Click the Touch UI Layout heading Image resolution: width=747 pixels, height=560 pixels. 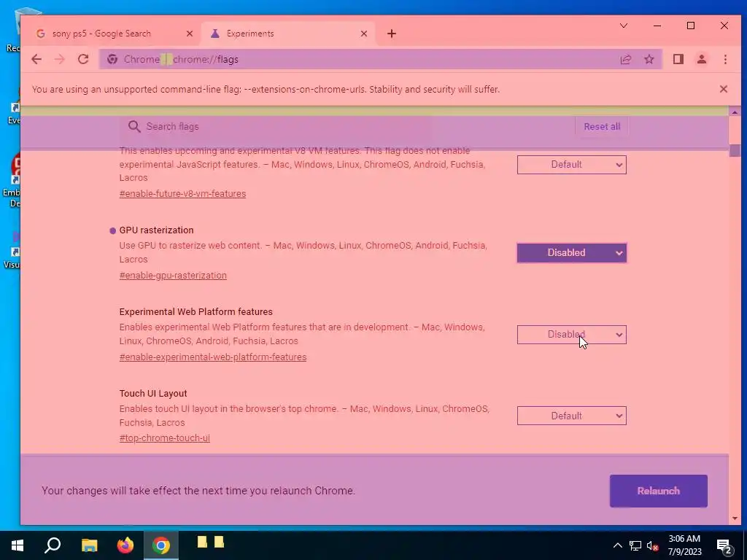click(x=153, y=393)
